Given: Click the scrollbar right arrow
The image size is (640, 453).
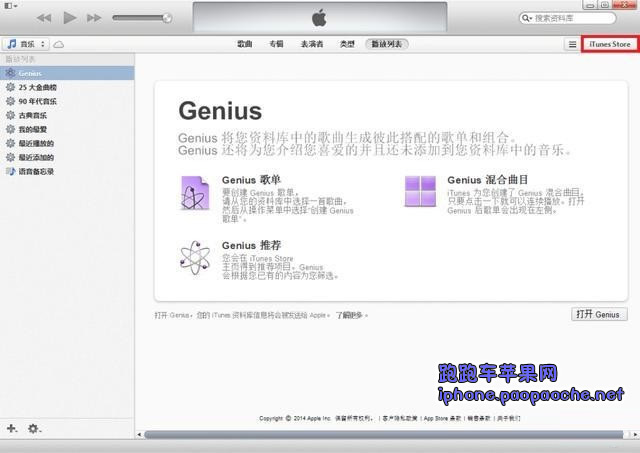Looking at the screenshot, I should click(635, 435).
